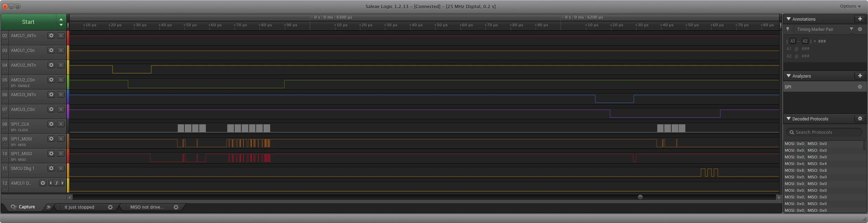
Task: Go to previous edge arrow on AMCU1 D channel
Action: tap(51, 183)
